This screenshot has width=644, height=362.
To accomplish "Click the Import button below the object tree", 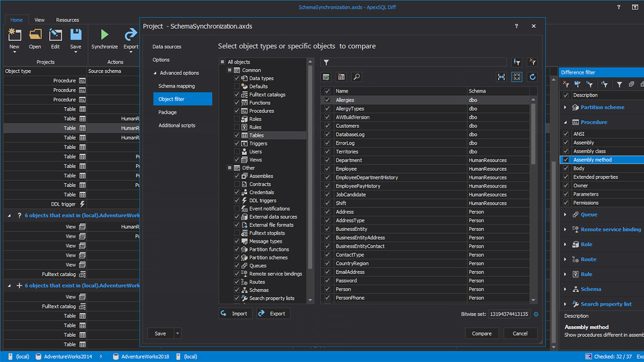I will (235, 313).
